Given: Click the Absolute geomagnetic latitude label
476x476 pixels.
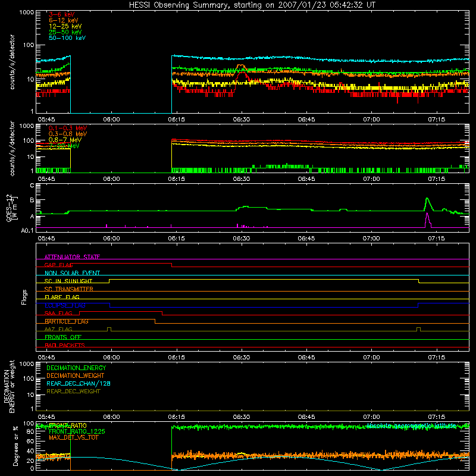Looking at the screenshot, I should point(411,425).
